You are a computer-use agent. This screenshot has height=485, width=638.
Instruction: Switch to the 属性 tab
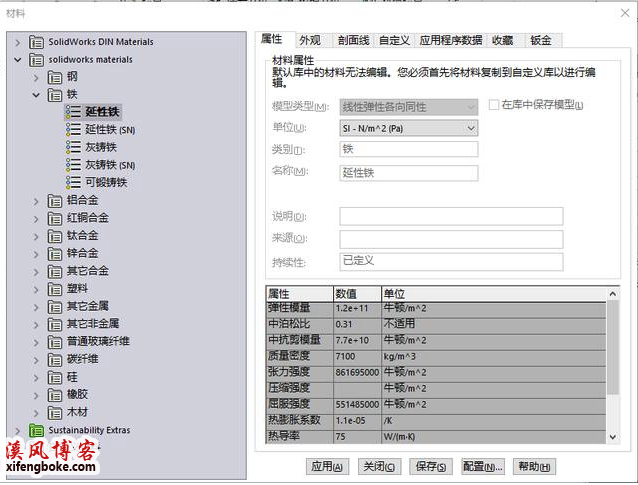pyautogui.click(x=271, y=39)
